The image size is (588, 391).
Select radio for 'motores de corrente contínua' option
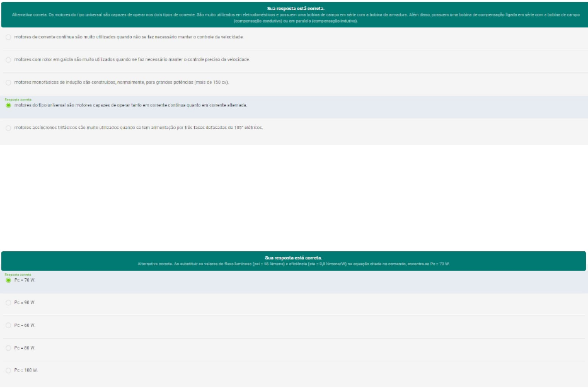coord(8,37)
